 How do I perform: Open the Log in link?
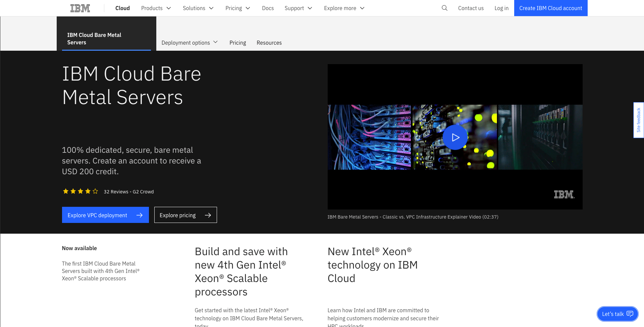point(501,8)
